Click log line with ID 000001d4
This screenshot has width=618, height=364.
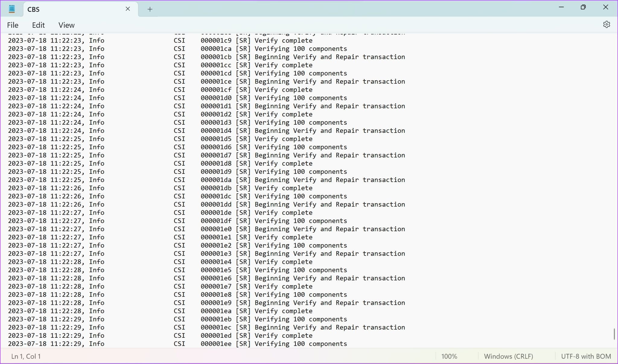[206, 131]
